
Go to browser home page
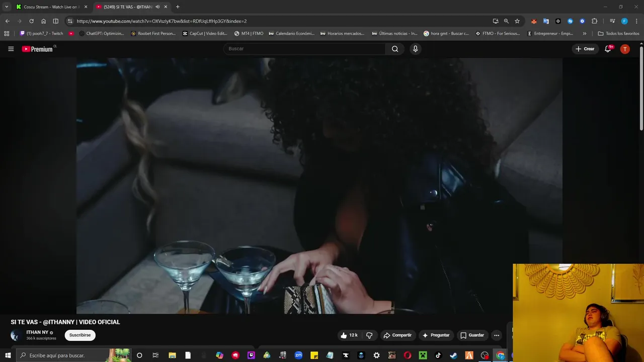pos(43,21)
